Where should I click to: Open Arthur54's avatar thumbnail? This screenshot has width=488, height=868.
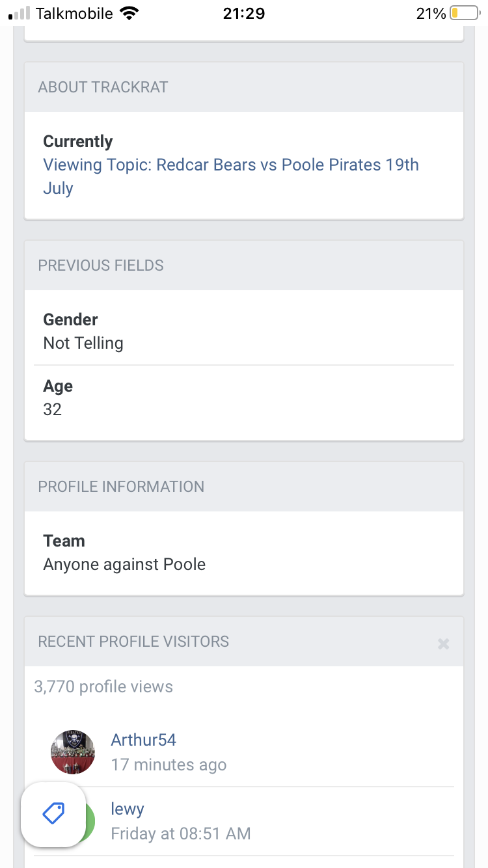click(73, 752)
